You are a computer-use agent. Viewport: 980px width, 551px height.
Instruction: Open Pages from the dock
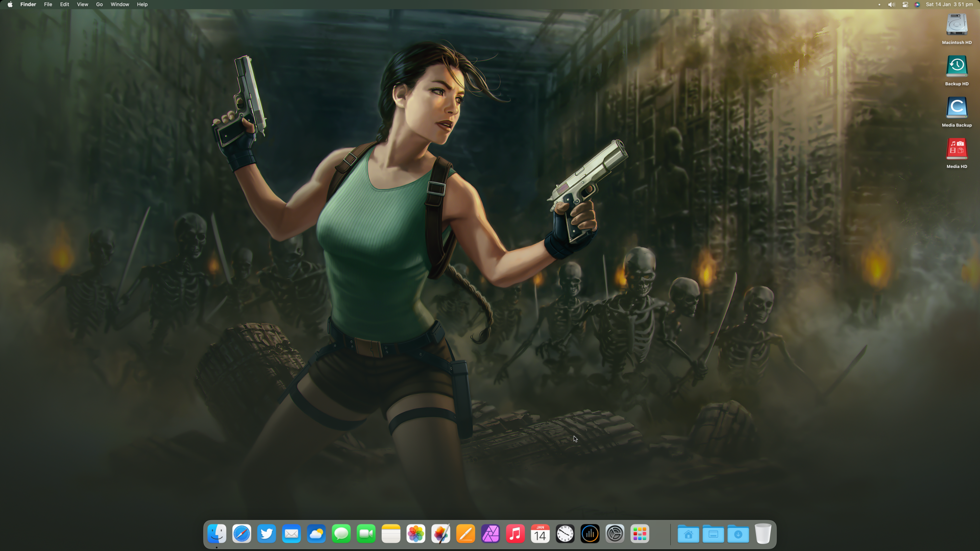click(465, 534)
